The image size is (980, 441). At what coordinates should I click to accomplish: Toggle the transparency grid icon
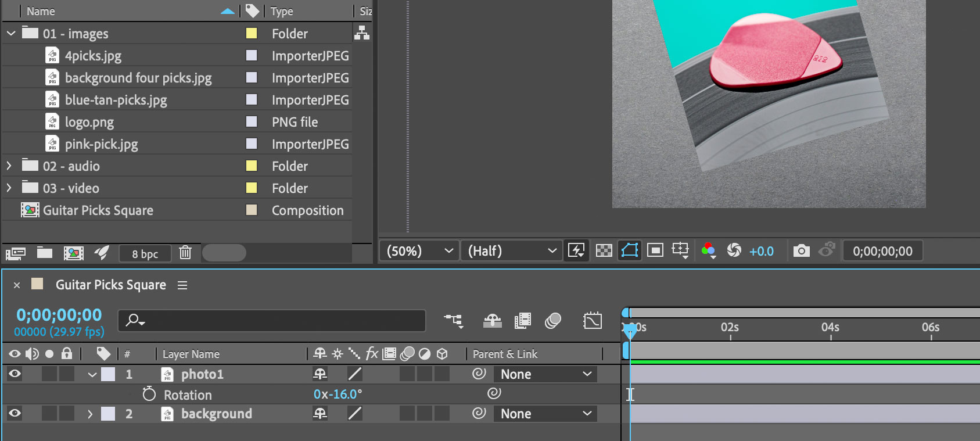604,250
